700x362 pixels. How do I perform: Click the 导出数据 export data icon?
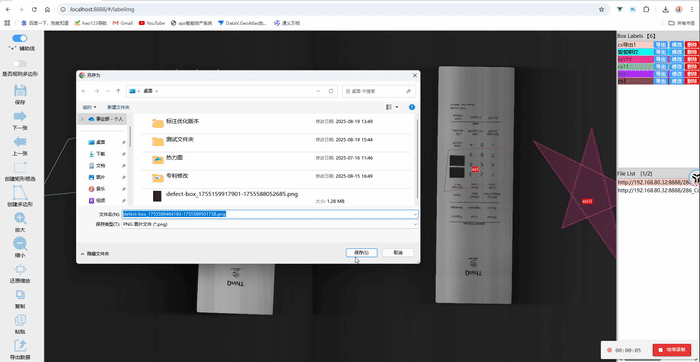pos(20,345)
